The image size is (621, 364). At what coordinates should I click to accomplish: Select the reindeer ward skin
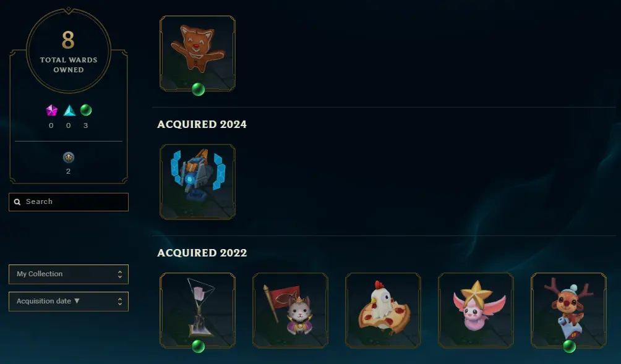pyautogui.click(x=568, y=311)
